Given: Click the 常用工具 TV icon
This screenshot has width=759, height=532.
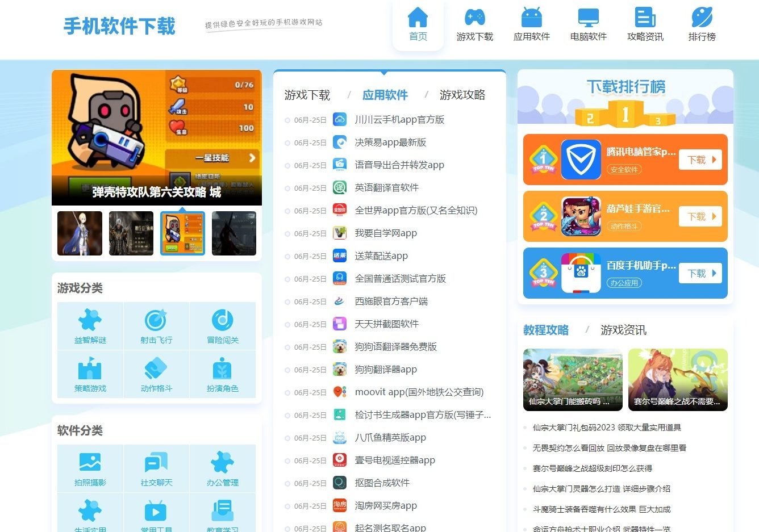Looking at the screenshot, I should pos(156,510).
